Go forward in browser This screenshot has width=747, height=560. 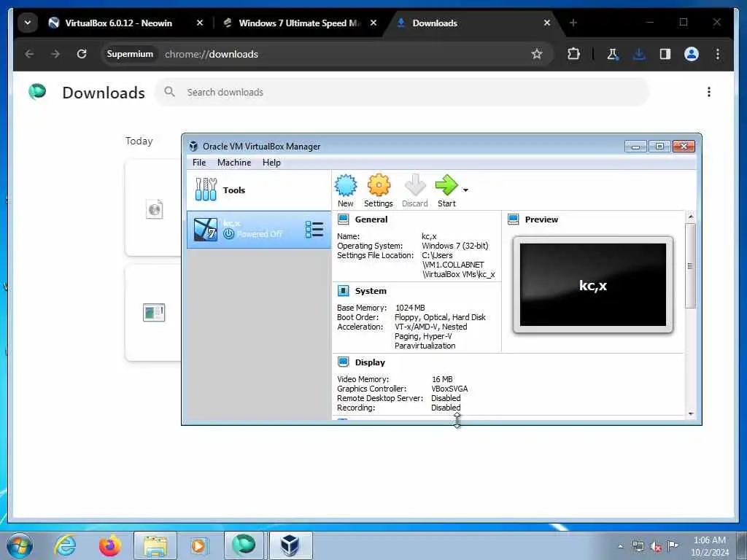pos(55,54)
